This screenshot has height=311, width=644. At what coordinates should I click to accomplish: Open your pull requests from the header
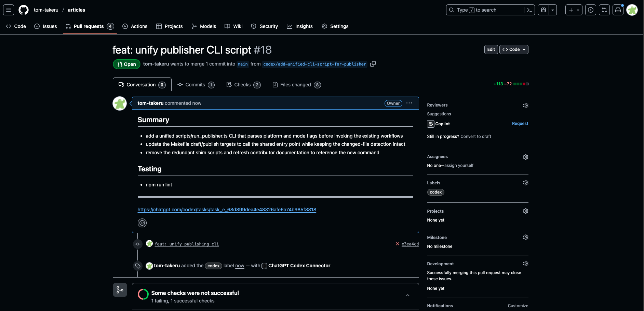click(x=604, y=10)
